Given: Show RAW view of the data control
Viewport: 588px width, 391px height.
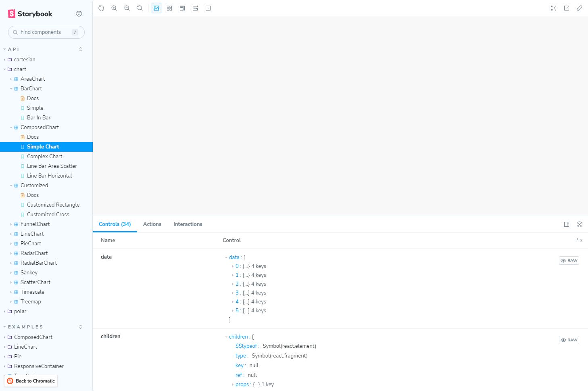Looking at the screenshot, I should pyautogui.click(x=569, y=260).
